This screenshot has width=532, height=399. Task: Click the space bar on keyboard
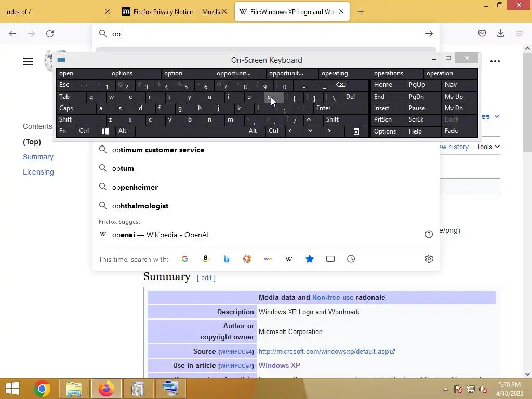pyautogui.click(x=190, y=131)
